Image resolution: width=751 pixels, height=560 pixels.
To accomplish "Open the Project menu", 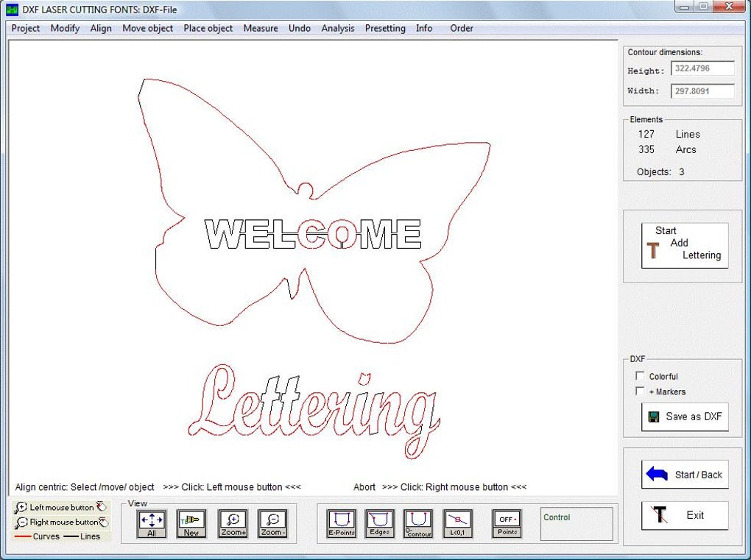I will point(26,29).
